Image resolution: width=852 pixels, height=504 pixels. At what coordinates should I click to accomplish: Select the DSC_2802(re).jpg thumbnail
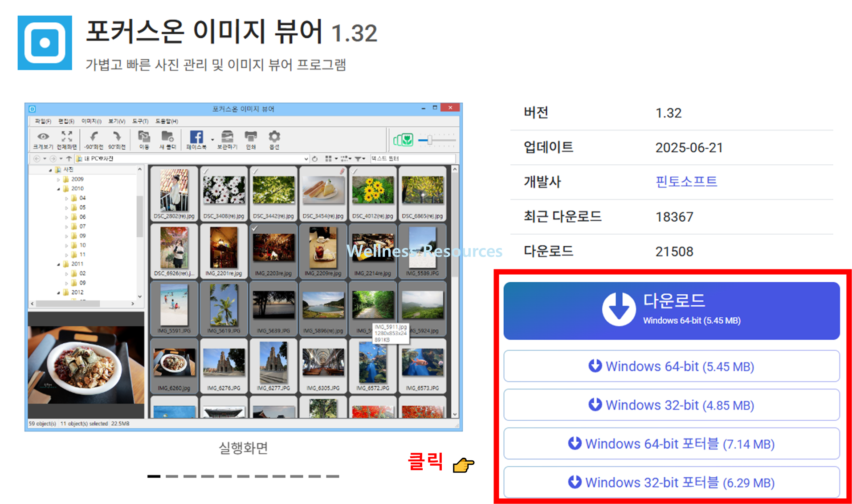[174, 194]
